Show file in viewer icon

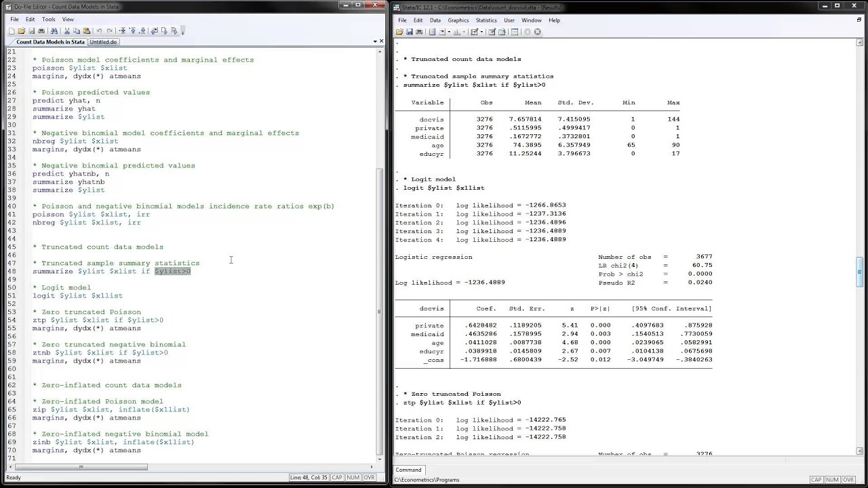[x=155, y=30]
